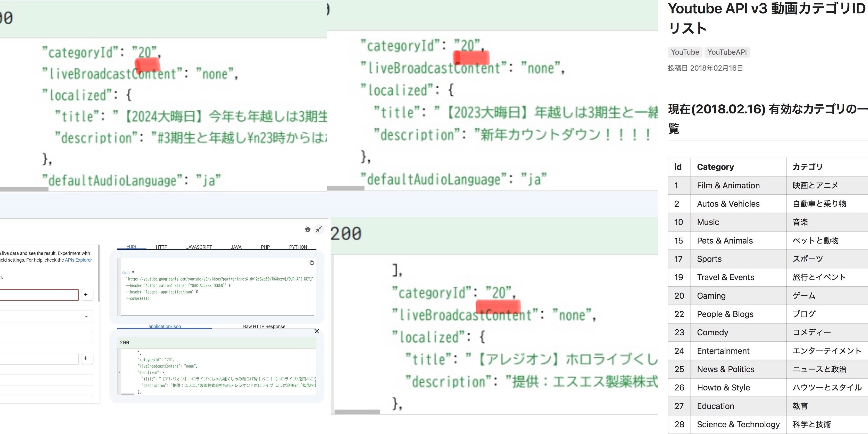Open the parameter dropdown arrow
The width and height of the screenshot is (868, 434).
86,316
